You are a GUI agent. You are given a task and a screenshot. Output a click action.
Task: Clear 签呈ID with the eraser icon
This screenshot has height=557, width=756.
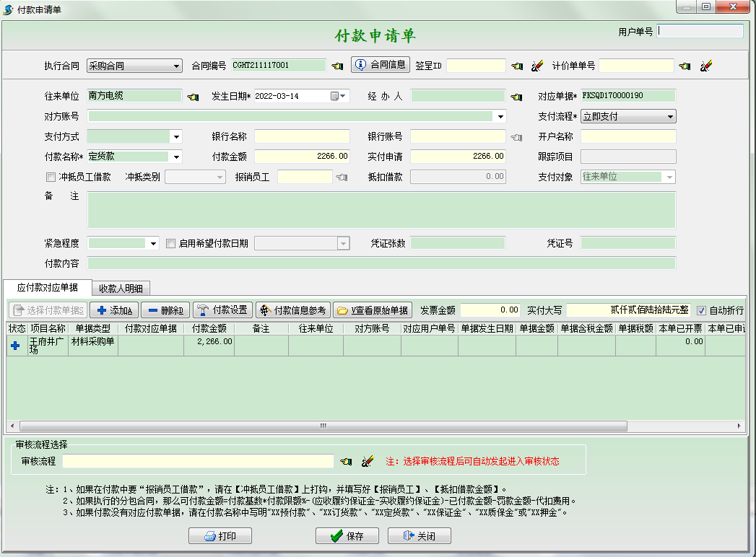[536, 66]
